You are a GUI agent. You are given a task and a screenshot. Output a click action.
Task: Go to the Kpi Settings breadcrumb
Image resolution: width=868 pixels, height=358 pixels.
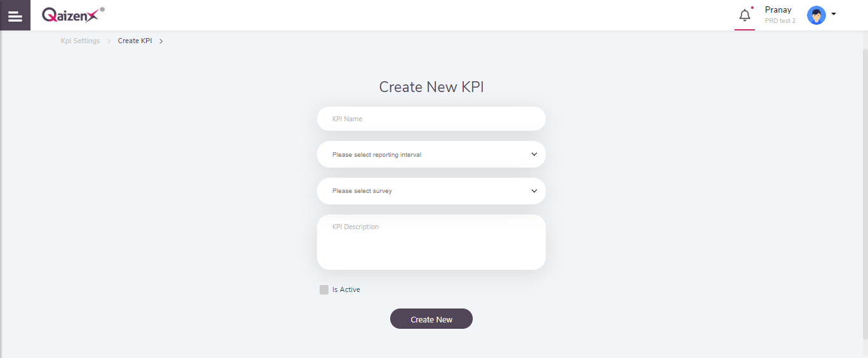tap(80, 41)
